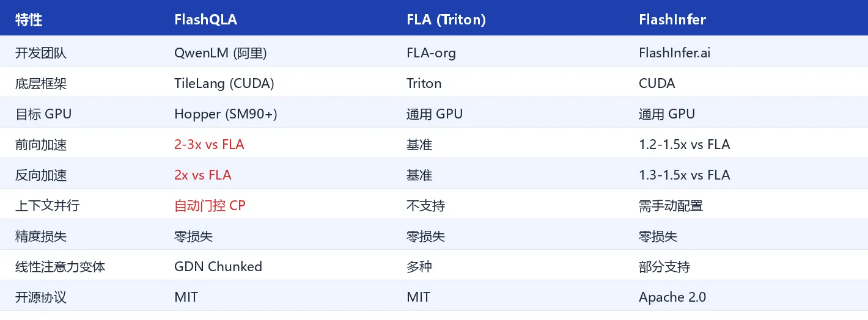868x320 pixels.
Task: Click the 'QwenLM (阿里)' cell
Action: [221, 53]
